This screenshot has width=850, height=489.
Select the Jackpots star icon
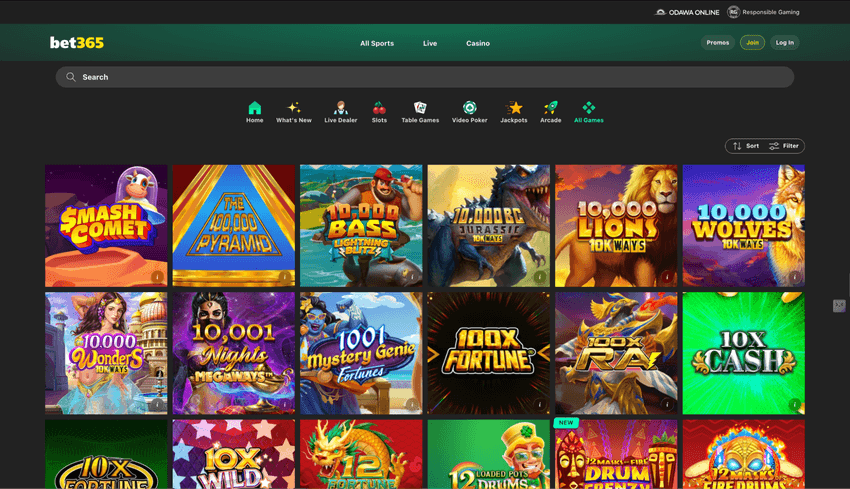click(x=514, y=107)
